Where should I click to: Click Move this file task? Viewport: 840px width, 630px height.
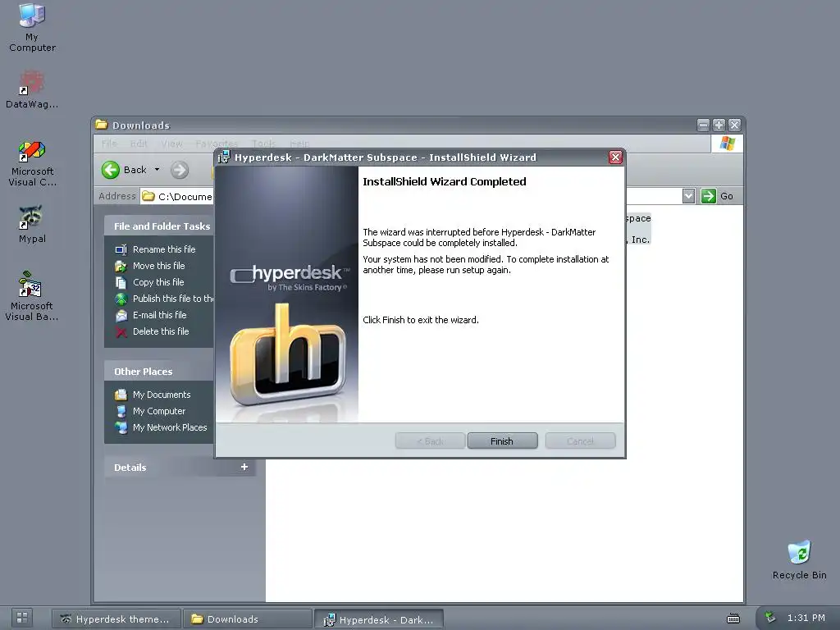[158, 266]
